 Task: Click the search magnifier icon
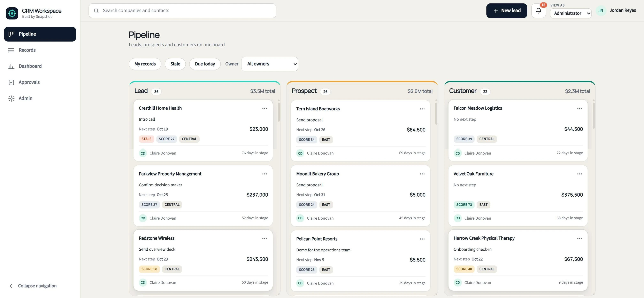[96, 10]
